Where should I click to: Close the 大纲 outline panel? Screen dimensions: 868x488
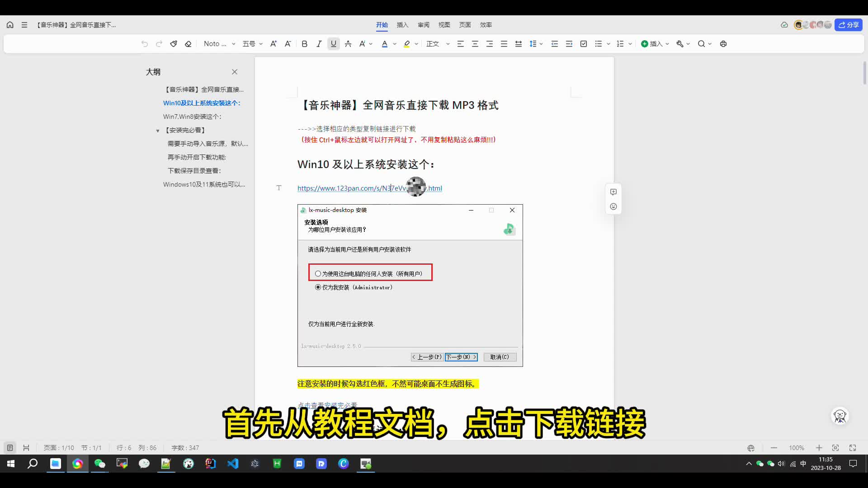(235, 72)
